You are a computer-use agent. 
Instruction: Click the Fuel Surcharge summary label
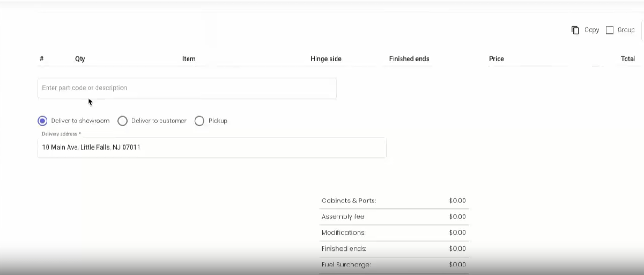coord(346,265)
